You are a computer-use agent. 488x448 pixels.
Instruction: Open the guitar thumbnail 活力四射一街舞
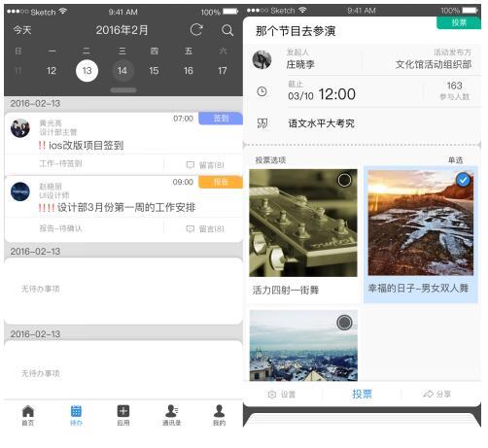coord(303,223)
